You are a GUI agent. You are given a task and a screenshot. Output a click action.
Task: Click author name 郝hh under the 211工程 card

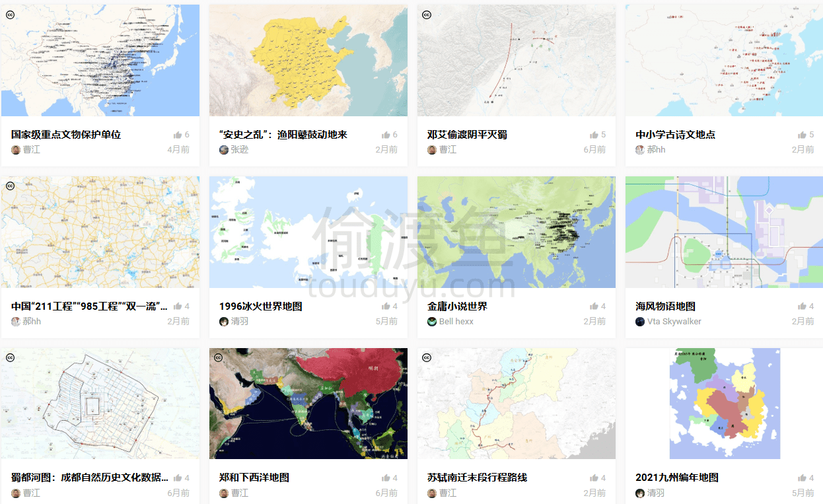(x=32, y=322)
